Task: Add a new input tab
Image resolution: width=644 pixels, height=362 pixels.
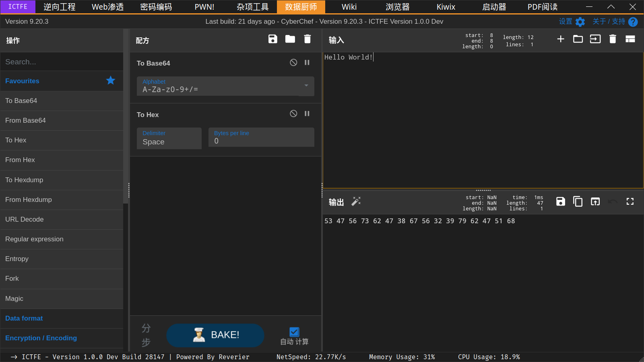Action: click(561, 39)
